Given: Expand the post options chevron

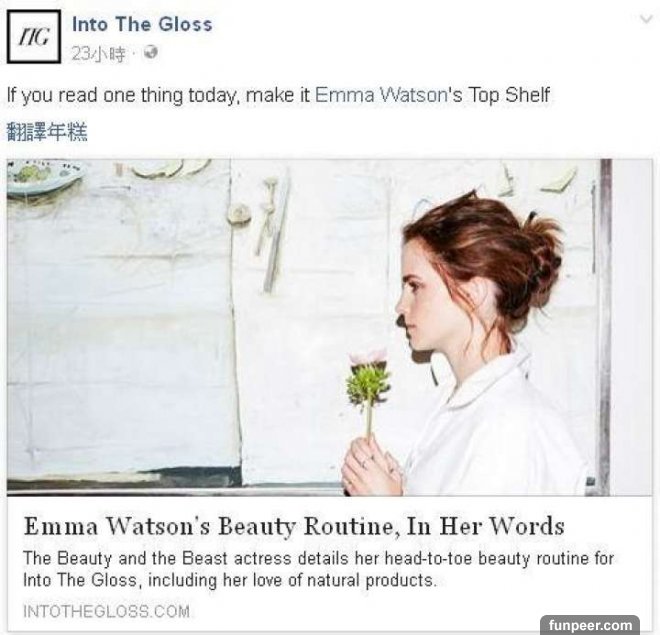Looking at the screenshot, I should 646,19.
